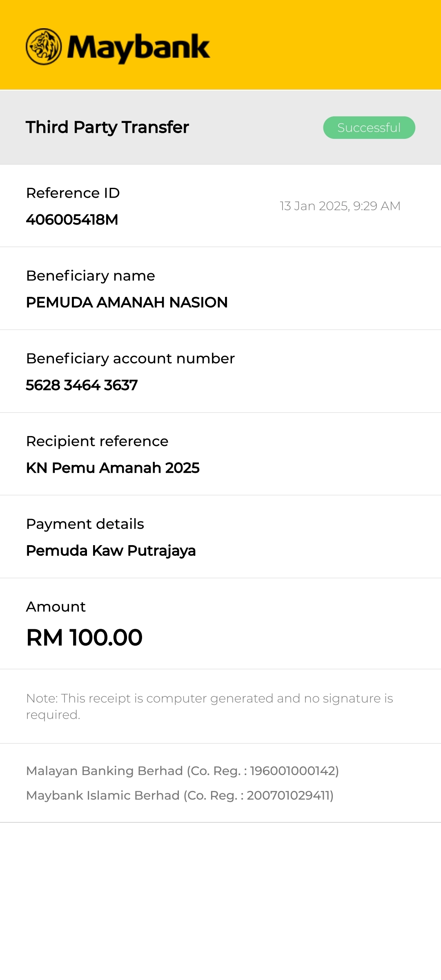Click the Maybank wordmark text

click(138, 48)
